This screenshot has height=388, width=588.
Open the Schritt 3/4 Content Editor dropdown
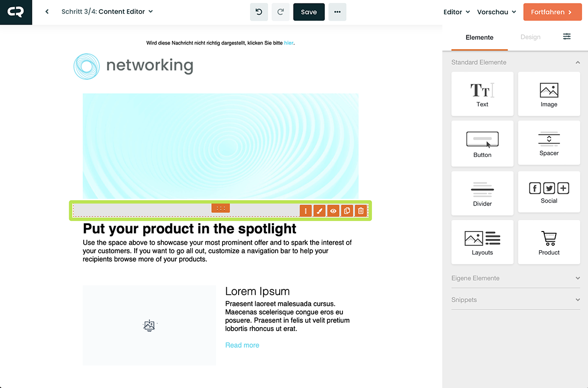point(107,11)
